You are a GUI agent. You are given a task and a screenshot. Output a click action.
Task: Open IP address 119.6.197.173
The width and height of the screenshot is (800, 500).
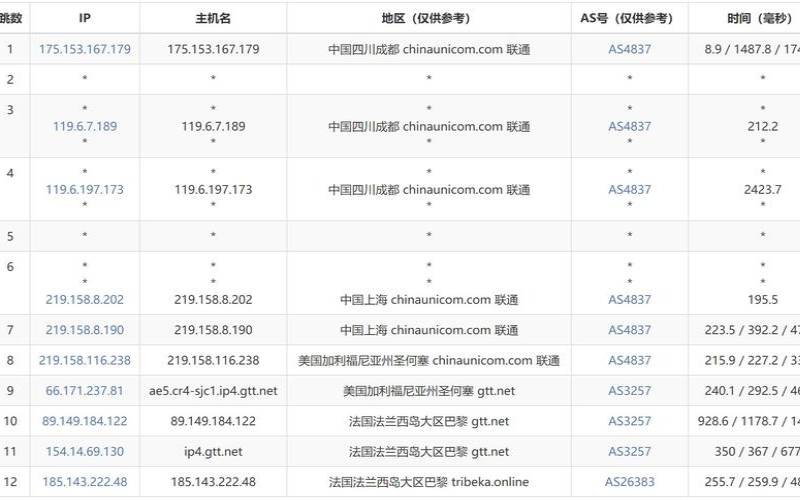pos(85,189)
